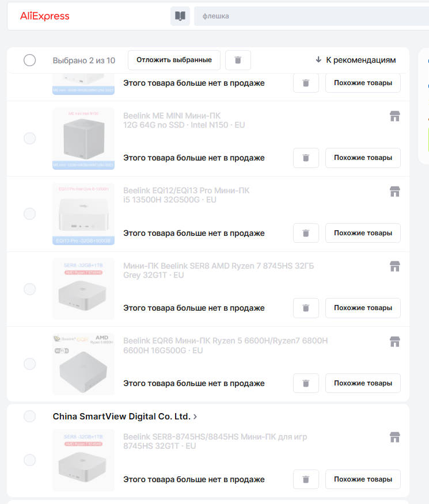
Task: Open store icon for Beelink EQR6
Action: tap(394, 342)
